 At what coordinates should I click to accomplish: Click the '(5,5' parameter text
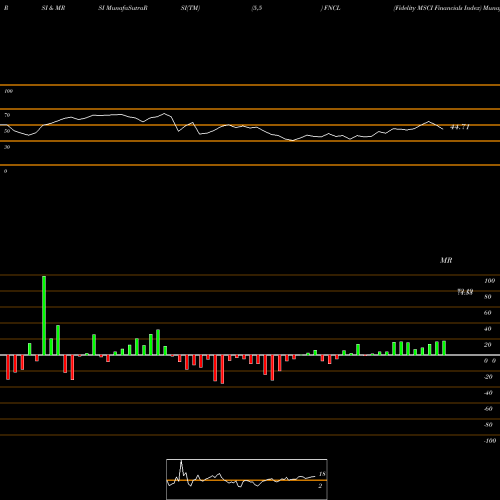click(257, 8)
